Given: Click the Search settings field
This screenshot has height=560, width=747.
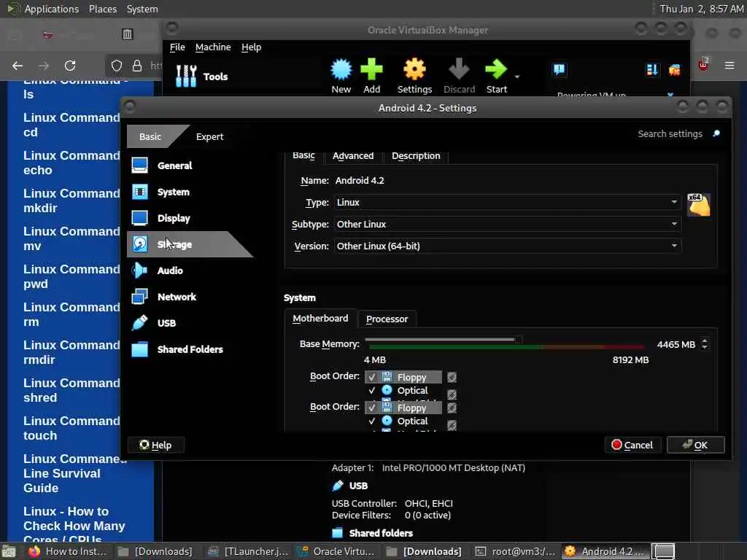Looking at the screenshot, I should tap(670, 134).
